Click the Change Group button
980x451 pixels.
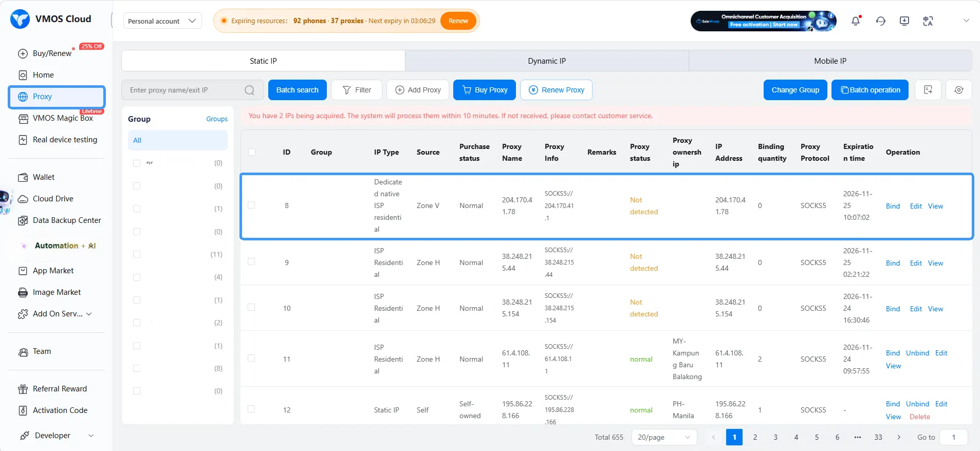click(796, 90)
